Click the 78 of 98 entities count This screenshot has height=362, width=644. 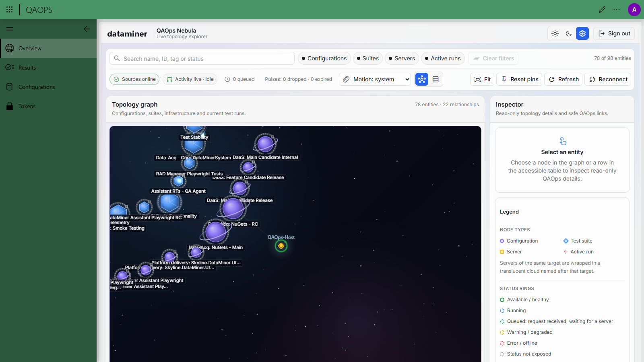613,58
